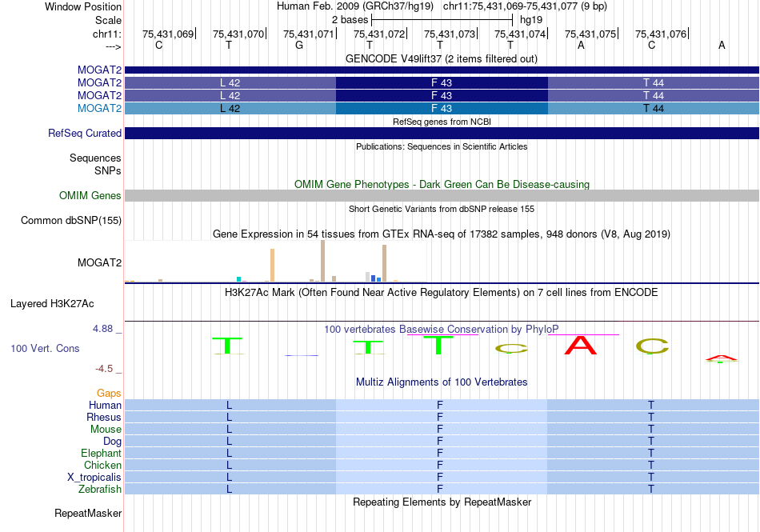Click the red A conservation logo letter

point(581,345)
